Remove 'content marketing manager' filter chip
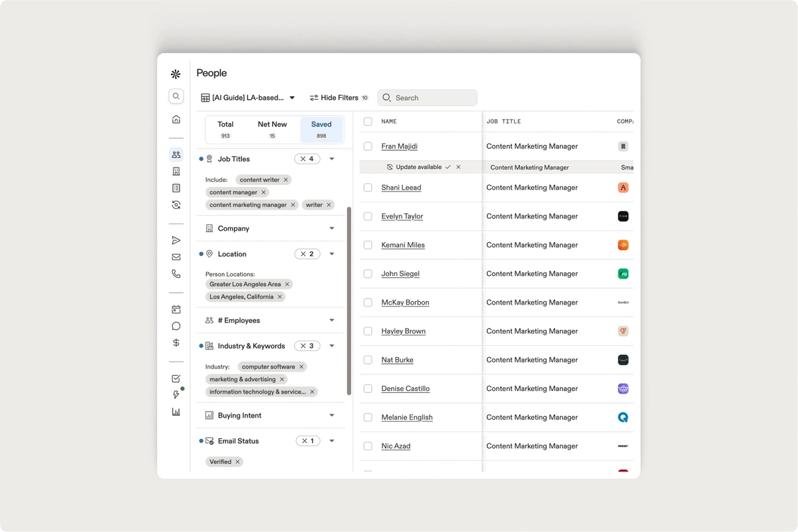 click(293, 205)
